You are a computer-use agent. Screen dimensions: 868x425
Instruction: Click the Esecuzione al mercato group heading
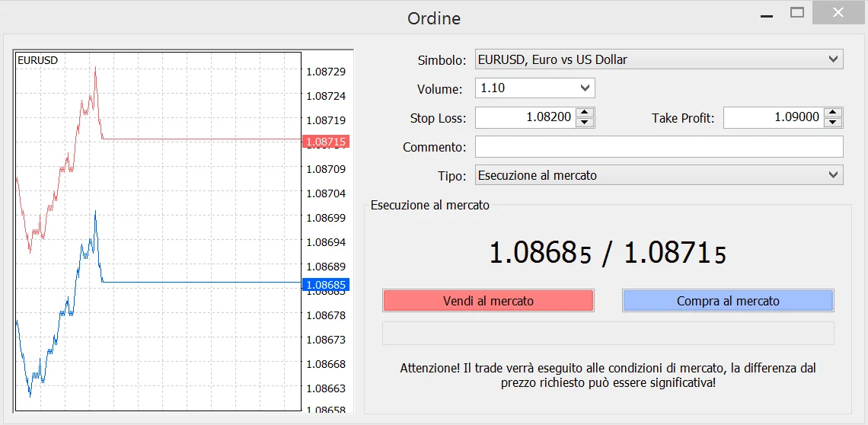tap(430, 205)
